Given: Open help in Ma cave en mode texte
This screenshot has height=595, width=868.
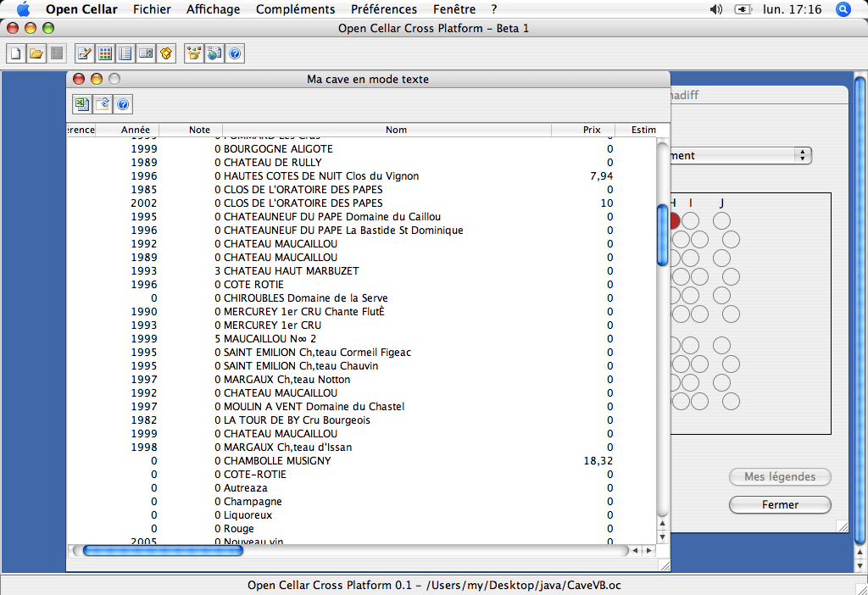Looking at the screenshot, I should coord(123,104).
